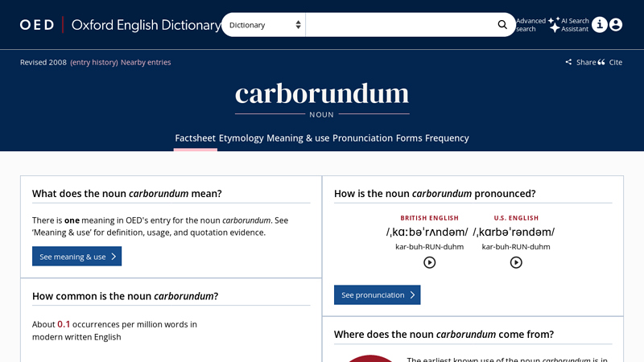Play the British English pronunciation audio

(x=430, y=262)
